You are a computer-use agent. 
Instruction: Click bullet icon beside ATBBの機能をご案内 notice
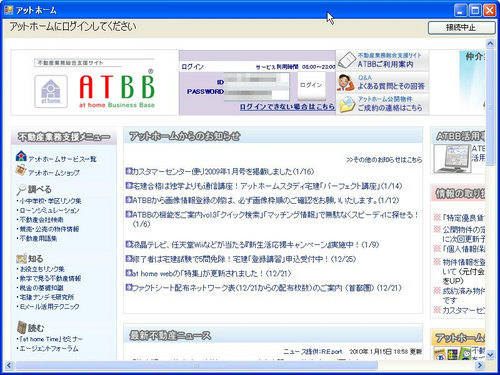coord(129,214)
